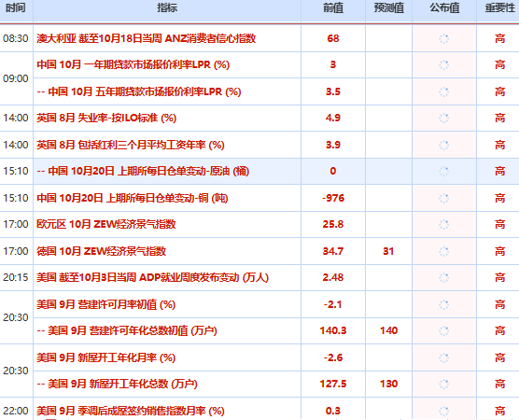
Task: Click previous value 3.9
Action: click(333, 145)
